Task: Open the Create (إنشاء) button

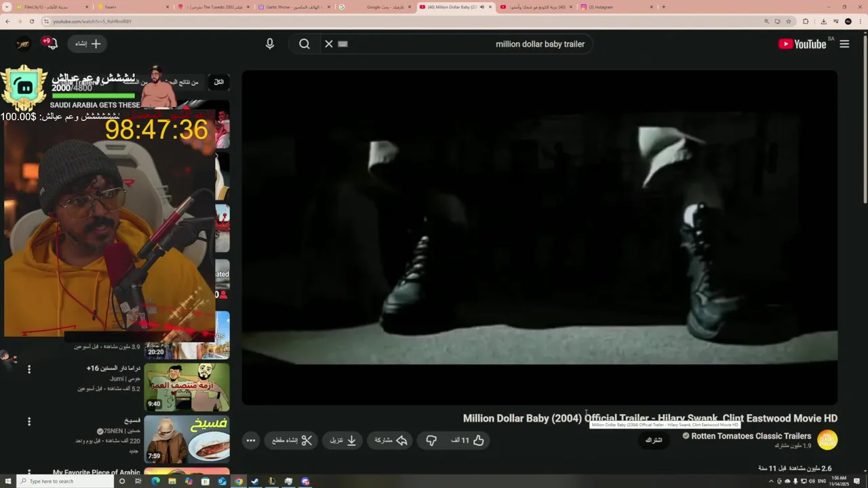Action: (x=88, y=43)
